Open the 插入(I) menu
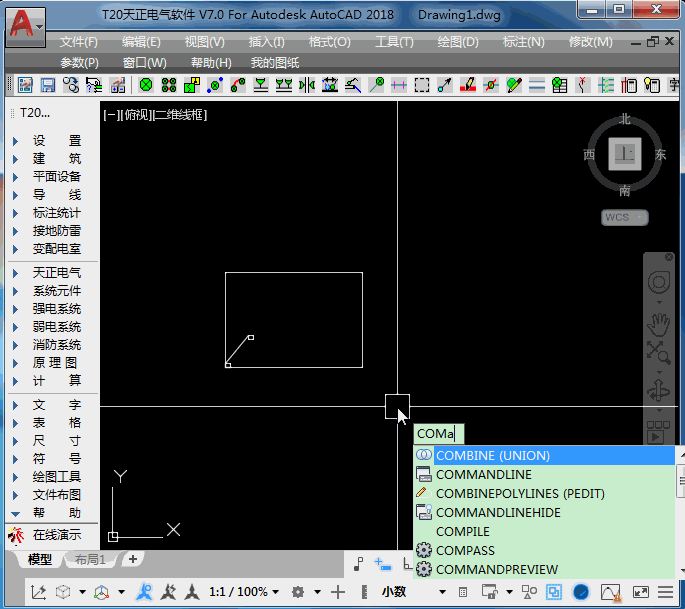The height and width of the screenshot is (609, 685). point(266,42)
